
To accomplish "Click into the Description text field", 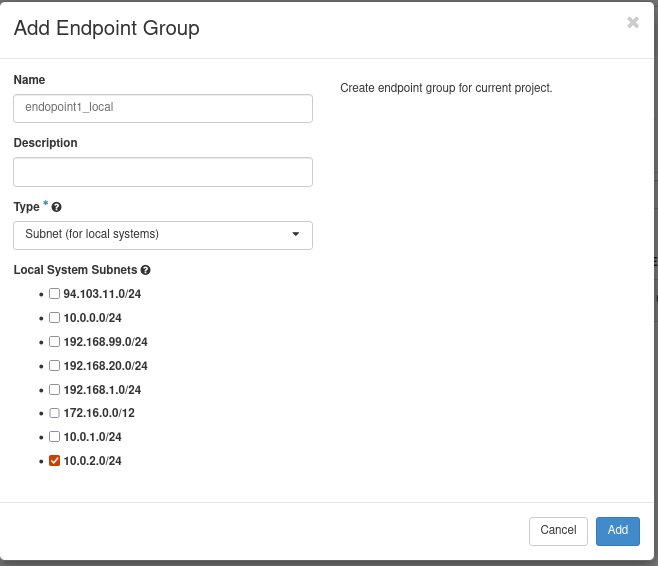I will (162, 172).
